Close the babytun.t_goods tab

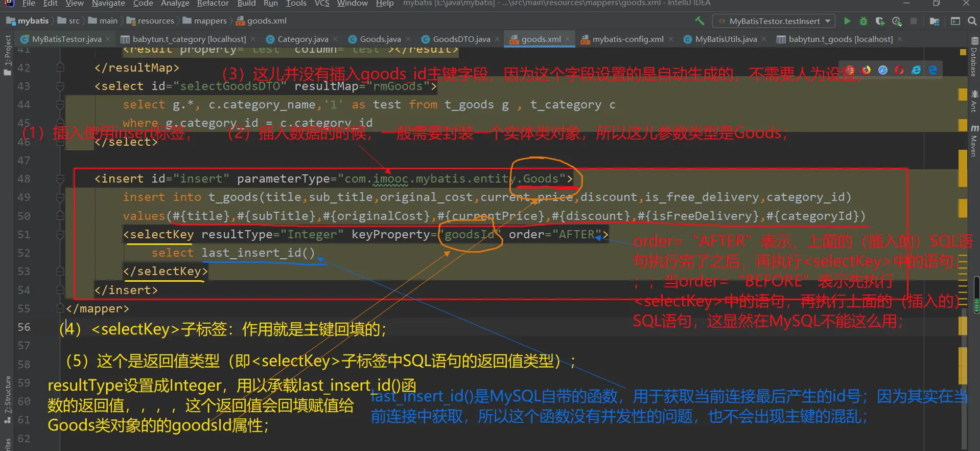[x=900, y=39]
